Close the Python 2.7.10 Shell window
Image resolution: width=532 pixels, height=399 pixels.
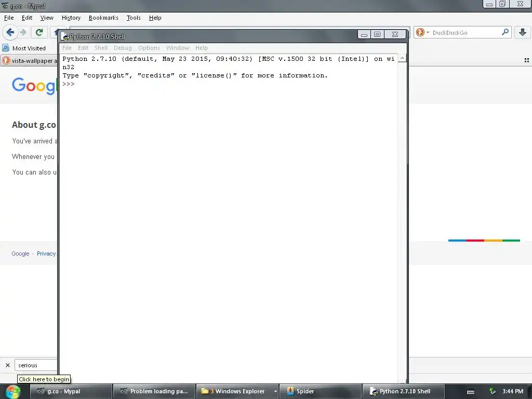pos(395,34)
